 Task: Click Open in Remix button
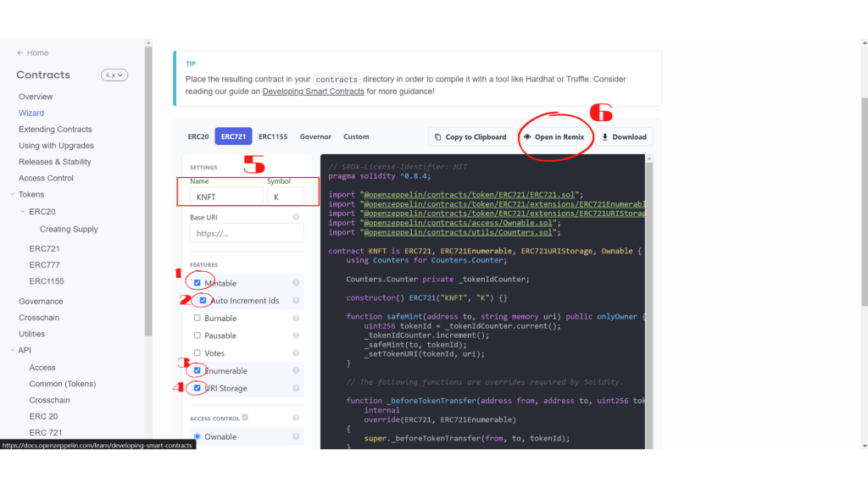554,136
